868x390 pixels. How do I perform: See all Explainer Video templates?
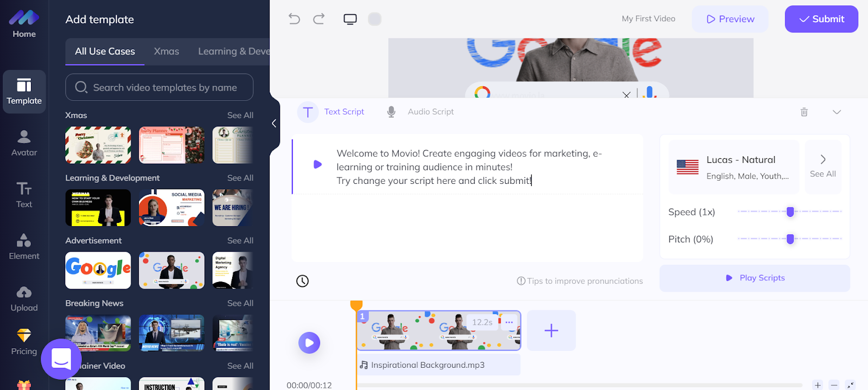(240, 366)
